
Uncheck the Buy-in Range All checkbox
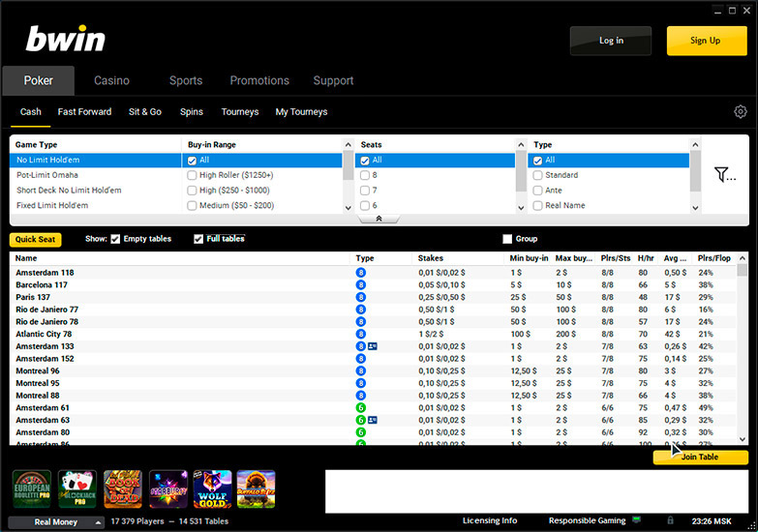(192, 161)
